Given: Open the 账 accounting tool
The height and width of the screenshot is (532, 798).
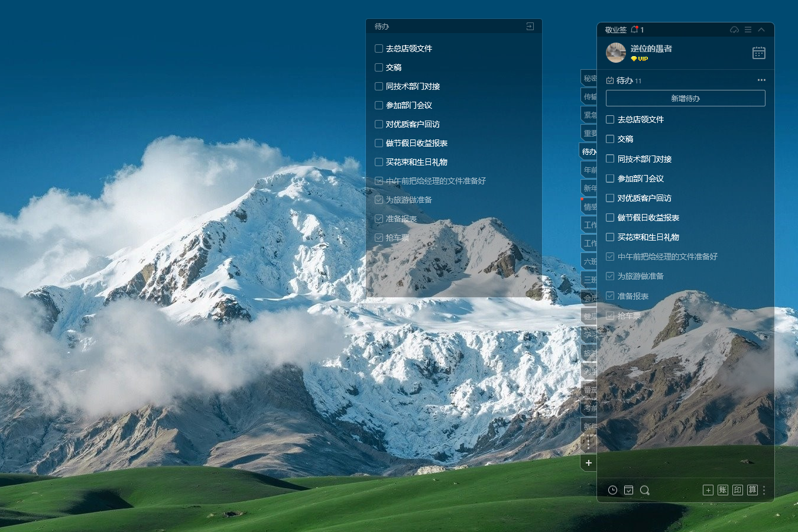Looking at the screenshot, I should coord(722,490).
